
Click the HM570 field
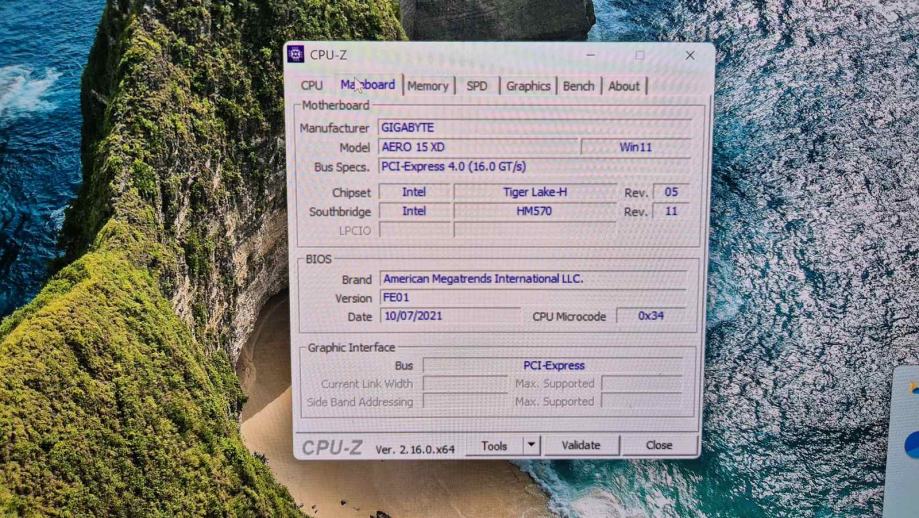tap(535, 211)
